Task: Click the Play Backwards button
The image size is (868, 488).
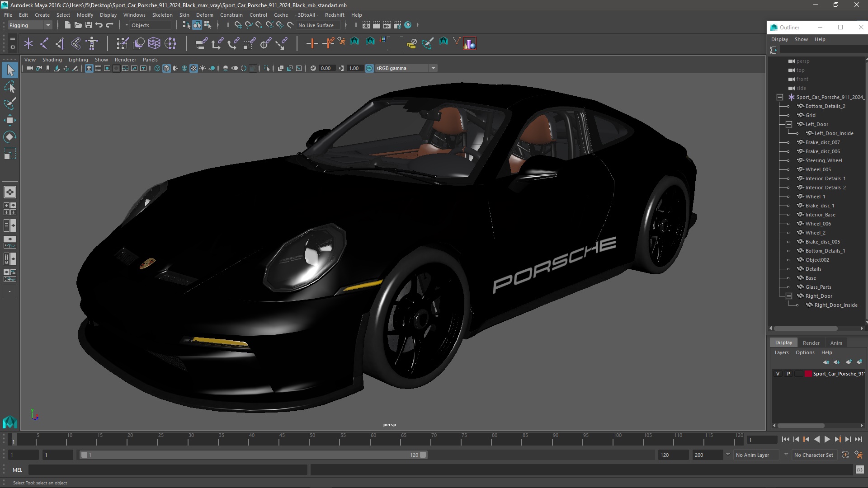Action: tap(817, 439)
